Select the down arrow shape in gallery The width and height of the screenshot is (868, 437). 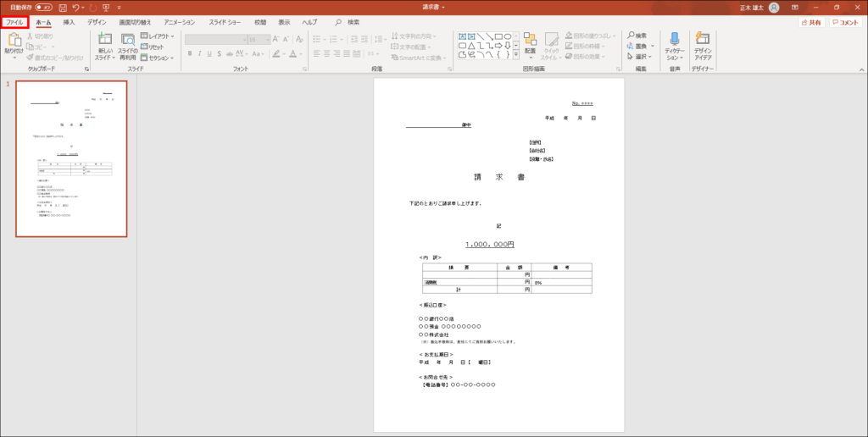coord(508,46)
